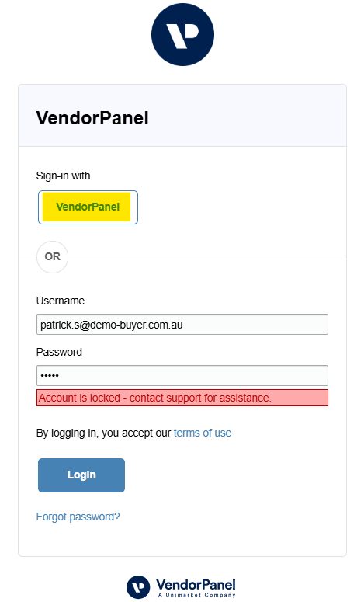The height and width of the screenshot is (602, 364).
Task: Focus the Username input field
Action: point(182,325)
